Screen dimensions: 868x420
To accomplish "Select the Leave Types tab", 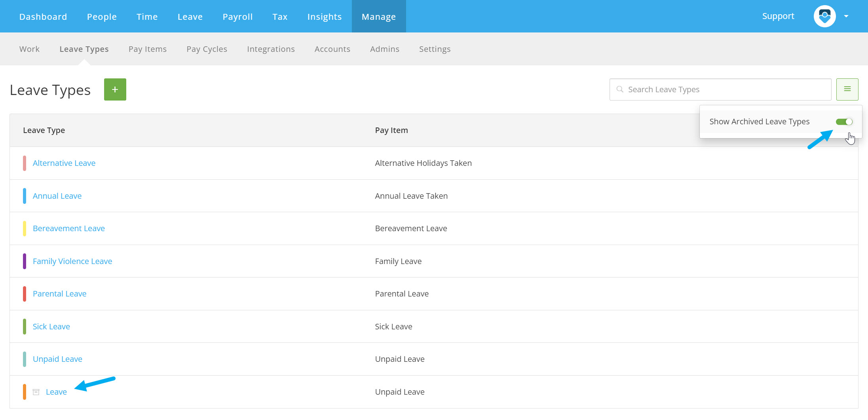I will [x=84, y=49].
